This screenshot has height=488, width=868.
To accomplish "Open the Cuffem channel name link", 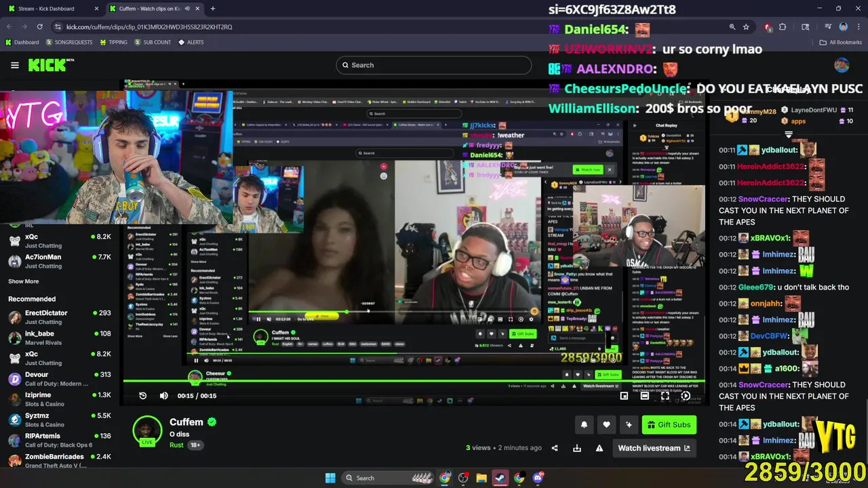I will click(186, 422).
